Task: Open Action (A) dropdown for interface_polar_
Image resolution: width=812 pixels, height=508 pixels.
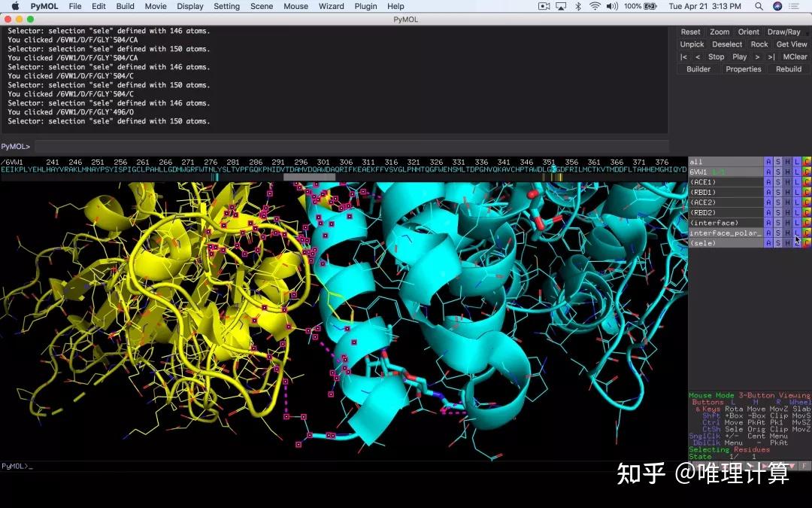Action: (768, 233)
